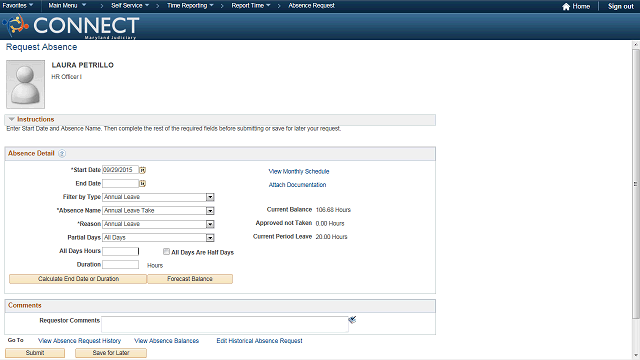Viewport: 640px width, 360px height.
Task: Open the Filter by Type dropdown
Action: click(x=210, y=197)
